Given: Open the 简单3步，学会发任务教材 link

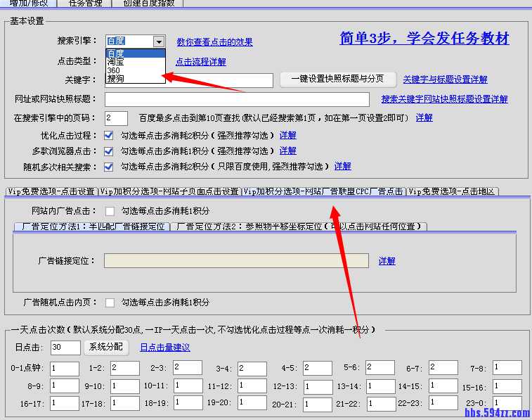Looking at the screenshot, I should tap(424, 39).
